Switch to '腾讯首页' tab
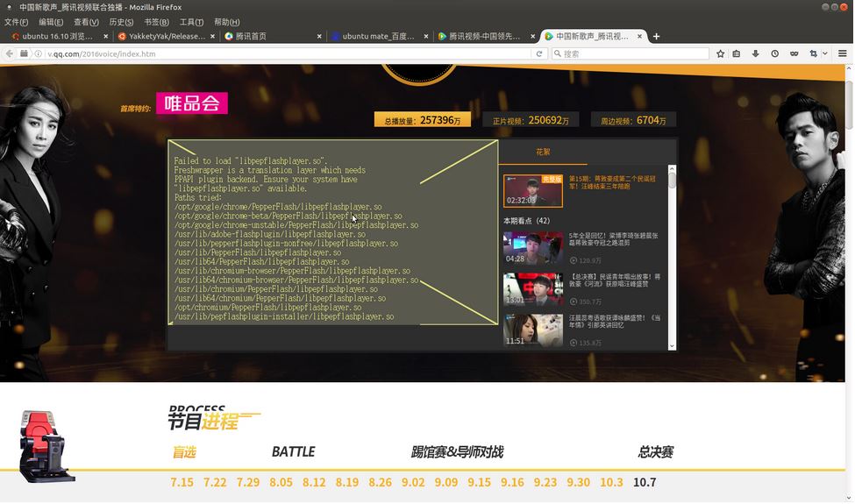The image size is (855, 504). point(273,37)
